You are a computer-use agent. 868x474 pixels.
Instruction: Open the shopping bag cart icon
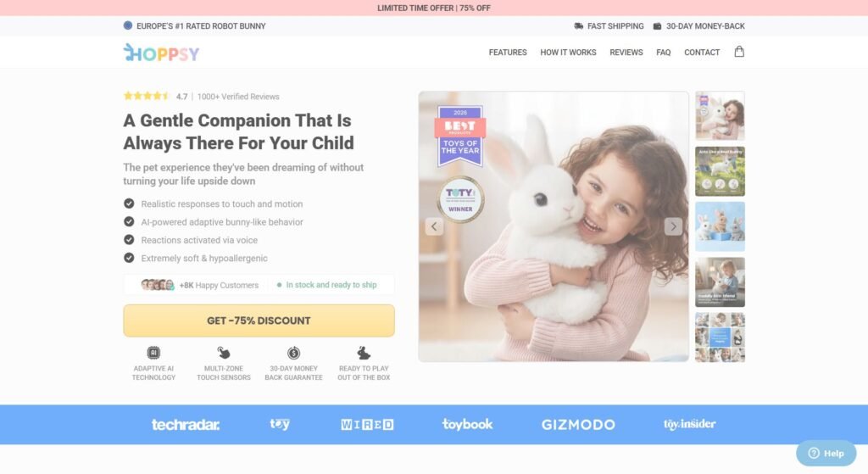(x=739, y=52)
